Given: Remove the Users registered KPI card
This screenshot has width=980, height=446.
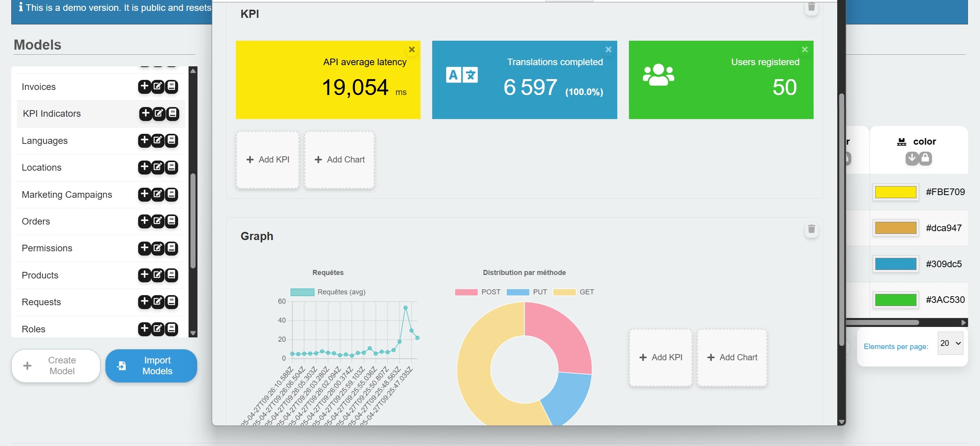Looking at the screenshot, I should pos(805,50).
